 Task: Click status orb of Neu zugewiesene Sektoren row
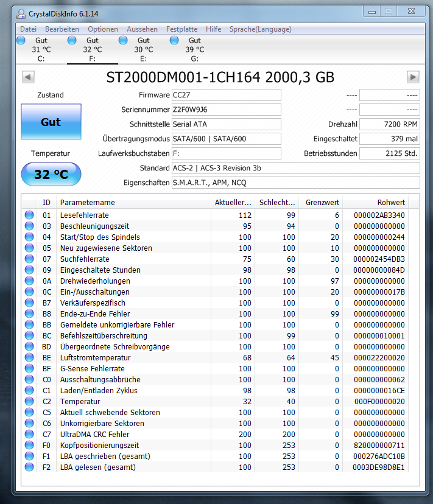pos(29,248)
